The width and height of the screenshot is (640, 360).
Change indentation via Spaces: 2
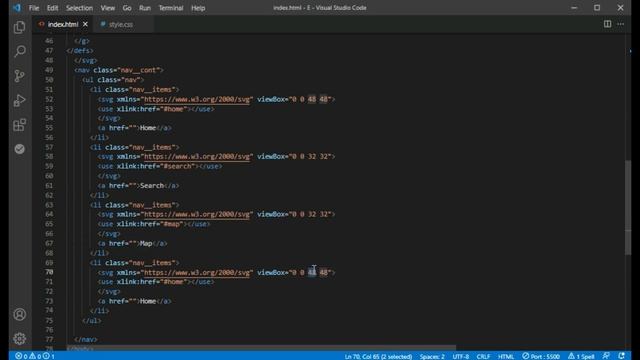[x=432, y=356]
